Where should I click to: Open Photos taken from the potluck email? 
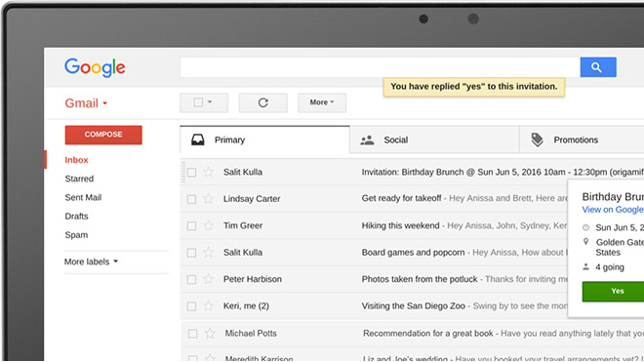(374, 279)
